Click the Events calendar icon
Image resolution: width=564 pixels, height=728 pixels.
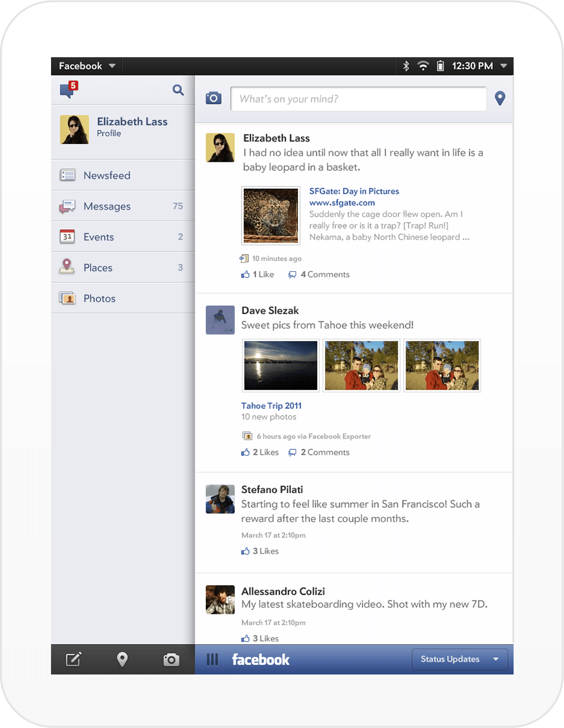(x=67, y=237)
